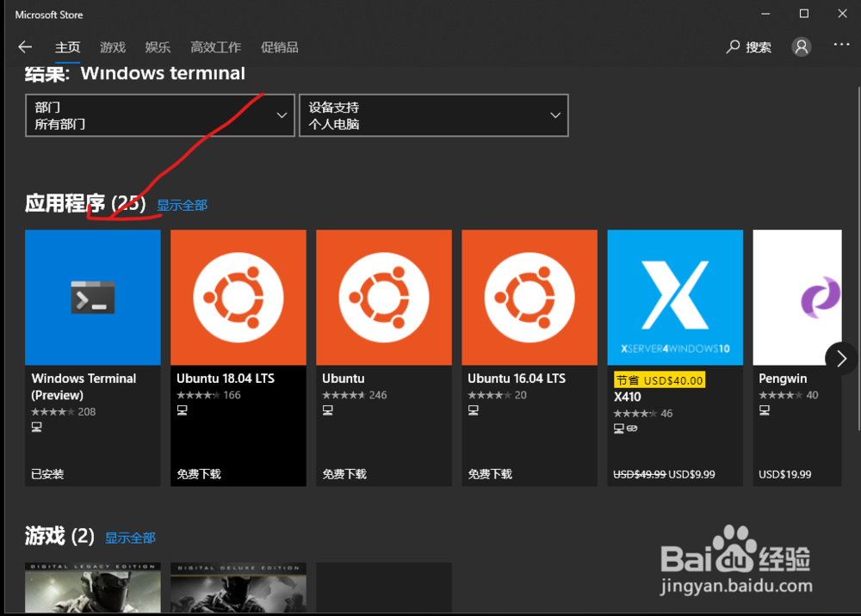Viewport: 861px width, 616px height.
Task: Click PC device icon under Windows Terminal
Action: 37,427
